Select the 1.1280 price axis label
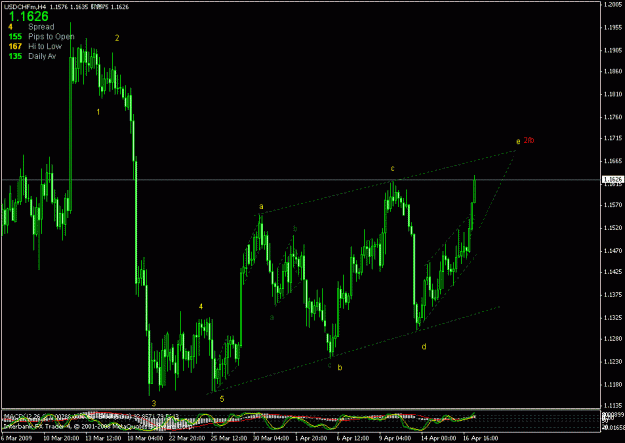Screen dimensions: 625x443 coord(613,339)
